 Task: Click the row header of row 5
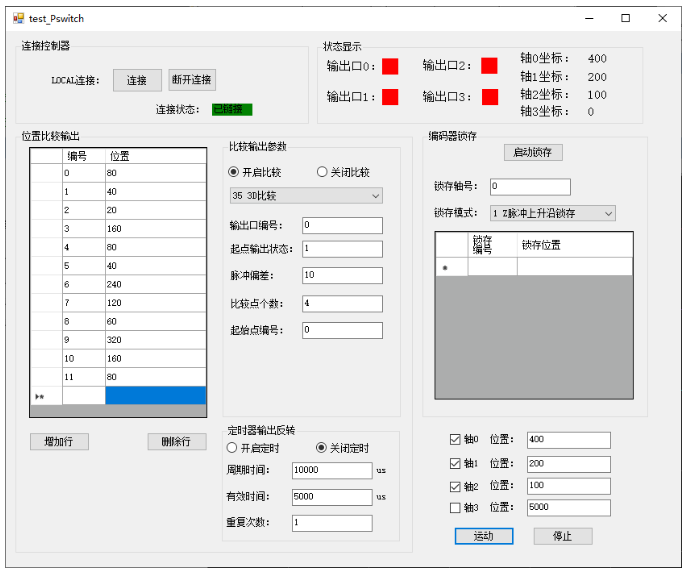[x=46, y=266]
